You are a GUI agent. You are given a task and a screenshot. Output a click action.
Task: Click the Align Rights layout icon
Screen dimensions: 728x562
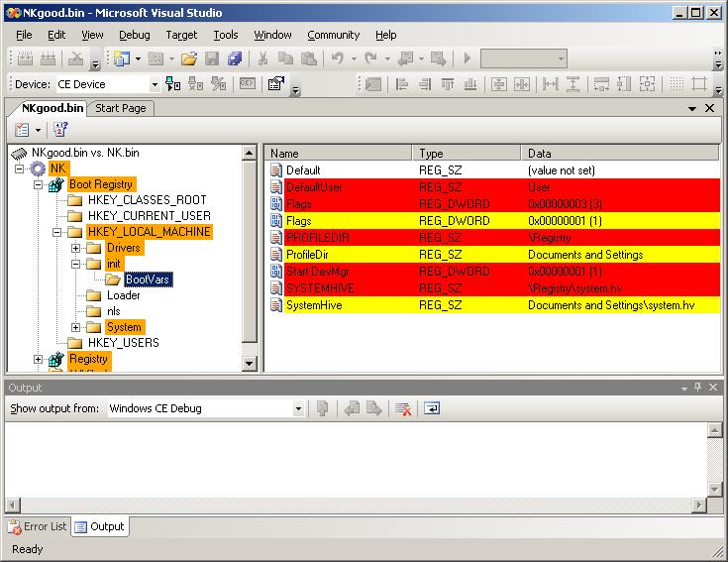(424, 84)
